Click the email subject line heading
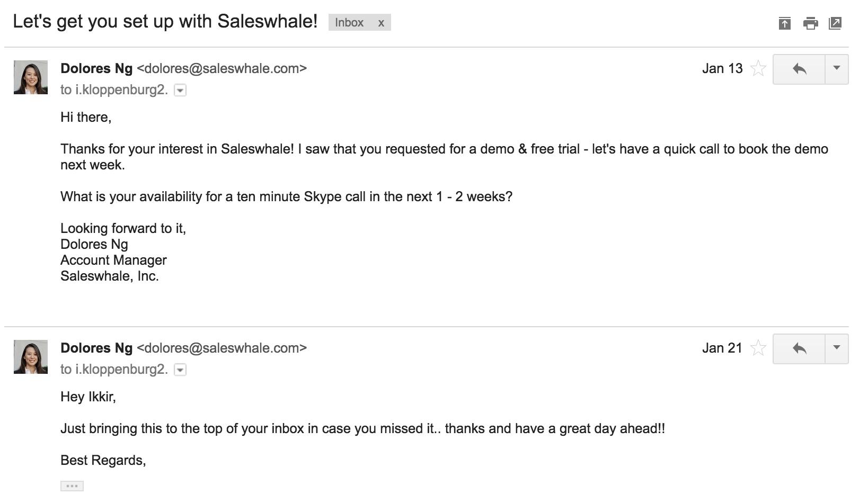868x503 pixels. click(x=165, y=22)
